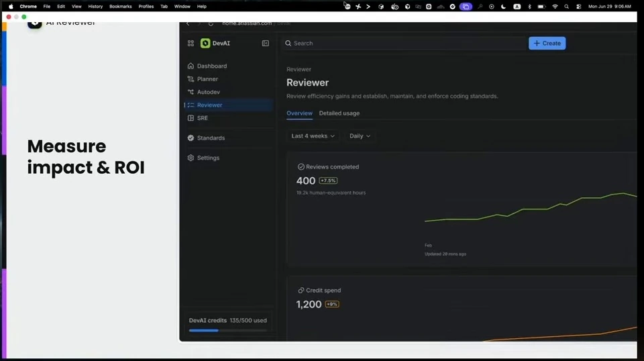Click the Standards checkmark icon
The image size is (644, 361).
(191, 138)
